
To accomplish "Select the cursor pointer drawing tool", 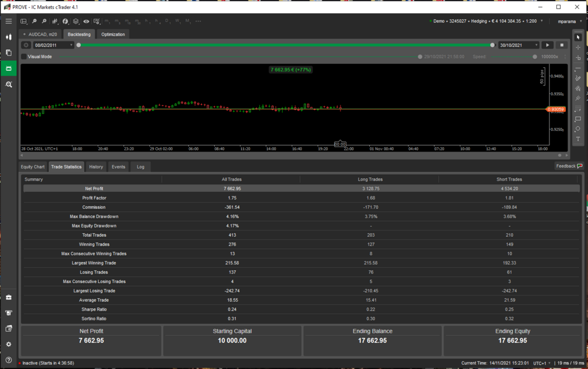I will [578, 37].
